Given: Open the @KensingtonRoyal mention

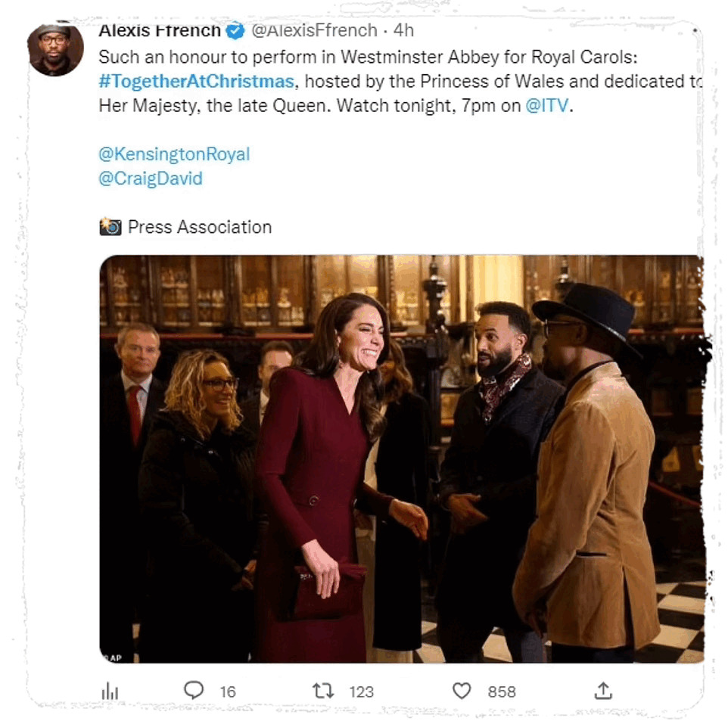Looking at the screenshot, I should pyautogui.click(x=174, y=154).
